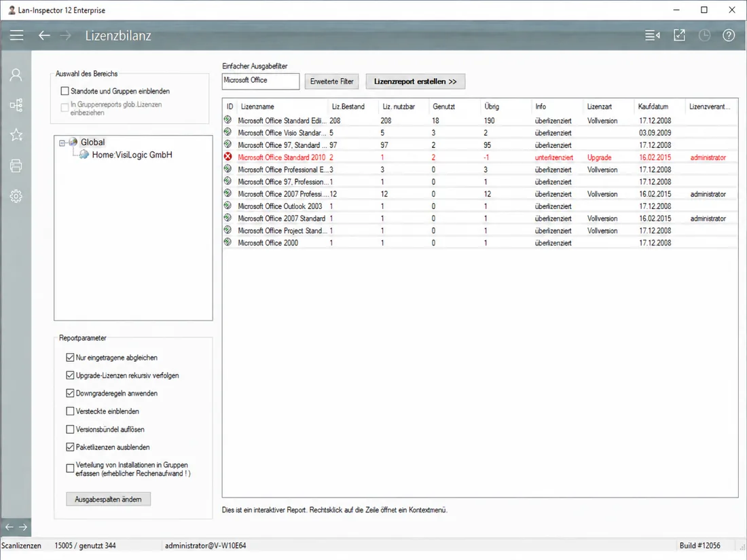This screenshot has height=560, width=747.
Task: Enable Verteilung von Installationen in Gruppen
Action: 70,468
